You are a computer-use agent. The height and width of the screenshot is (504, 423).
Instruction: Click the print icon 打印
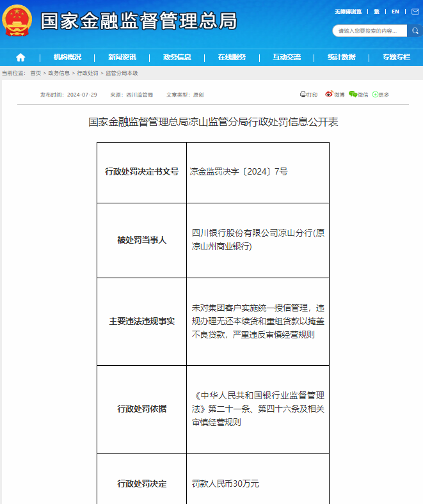tap(308, 95)
